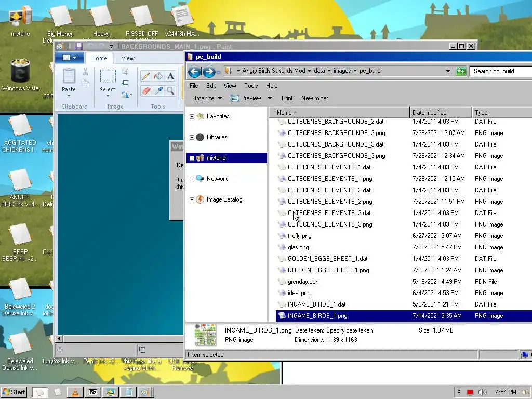
Task: Open 7-Zip from the taskbar
Action: click(x=93, y=392)
